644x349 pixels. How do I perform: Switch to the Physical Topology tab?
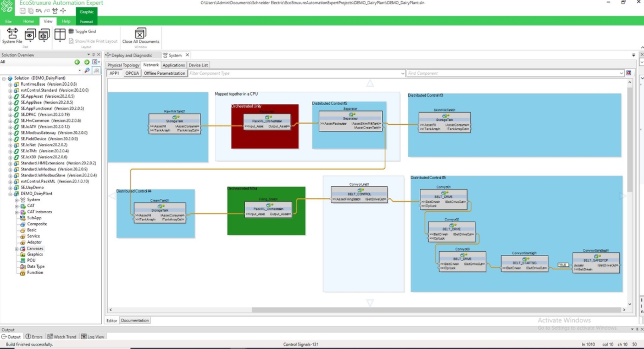(123, 65)
